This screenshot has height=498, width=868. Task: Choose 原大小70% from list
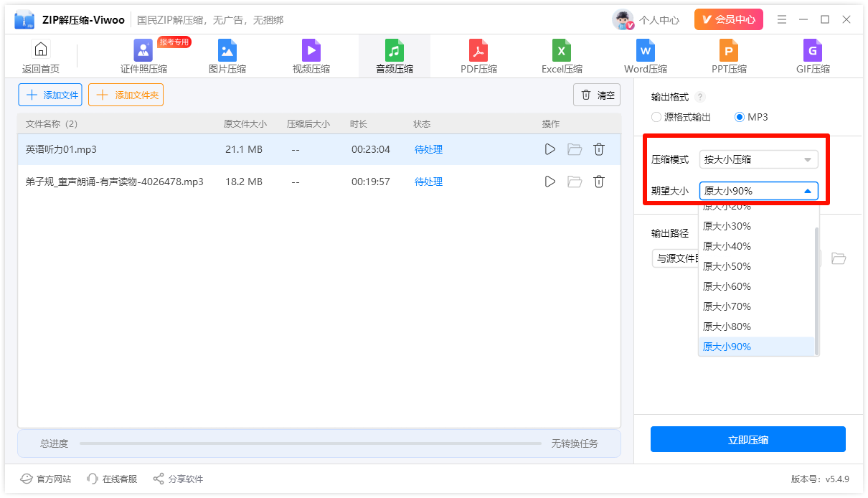tap(758, 306)
